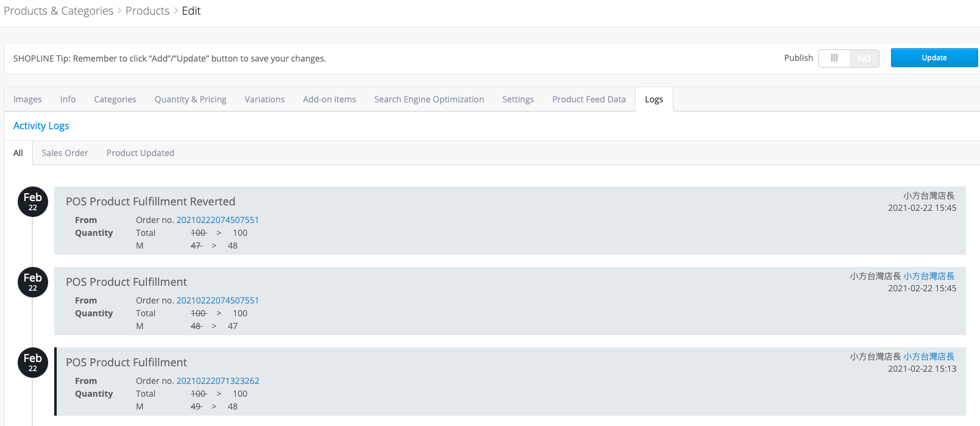This screenshot has height=426, width=980.
Task: Open the Categories tab
Action: click(x=115, y=99)
